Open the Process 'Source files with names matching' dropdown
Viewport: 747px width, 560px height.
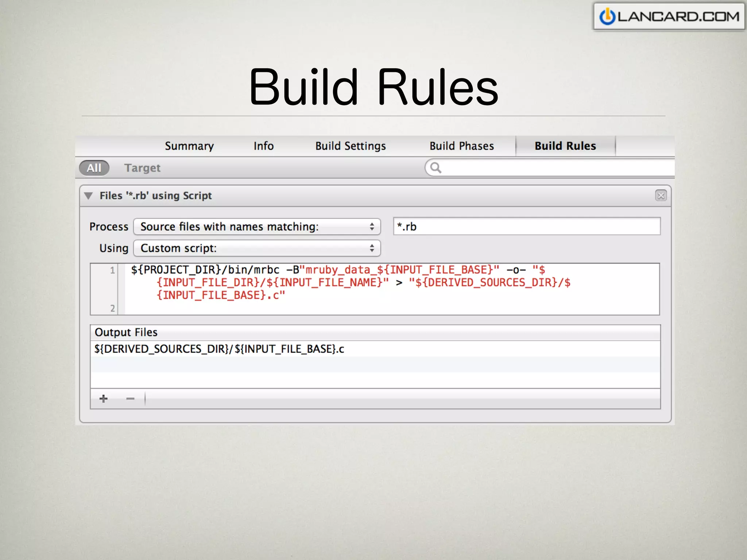pyautogui.click(x=257, y=227)
